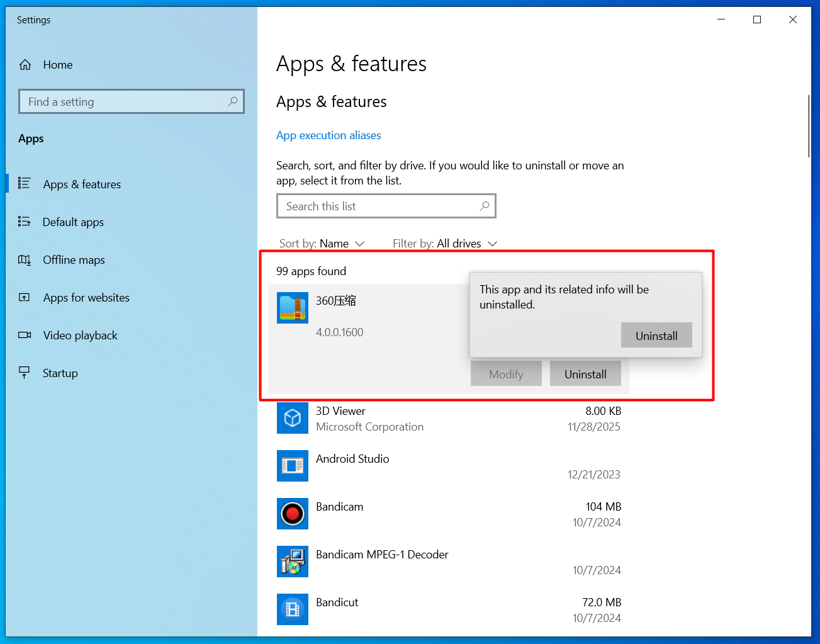Click magnifier icon in Search this list box
The image size is (820, 644).
pos(485,206)
